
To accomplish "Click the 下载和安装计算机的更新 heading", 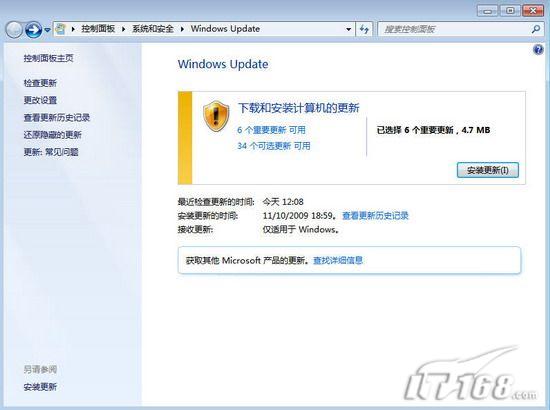I will 299,108.
